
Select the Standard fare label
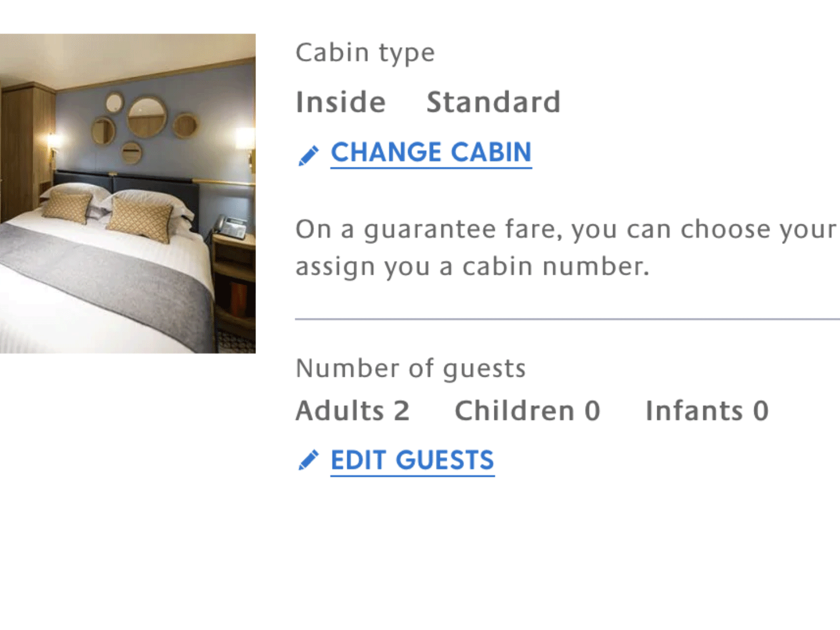coord(493,102)
